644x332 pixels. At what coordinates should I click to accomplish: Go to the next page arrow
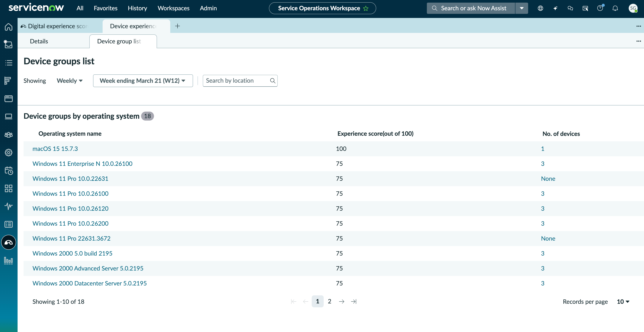[x=341, y=302]
